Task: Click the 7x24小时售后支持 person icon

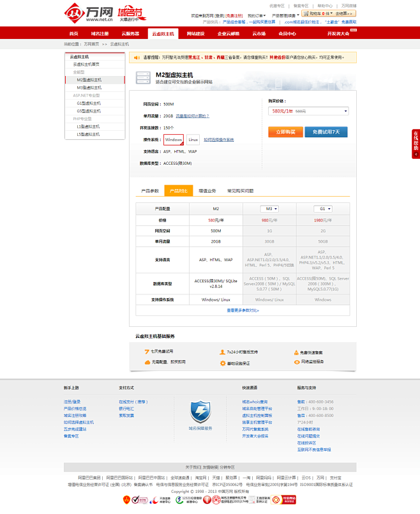Action: tap(223, 352)
